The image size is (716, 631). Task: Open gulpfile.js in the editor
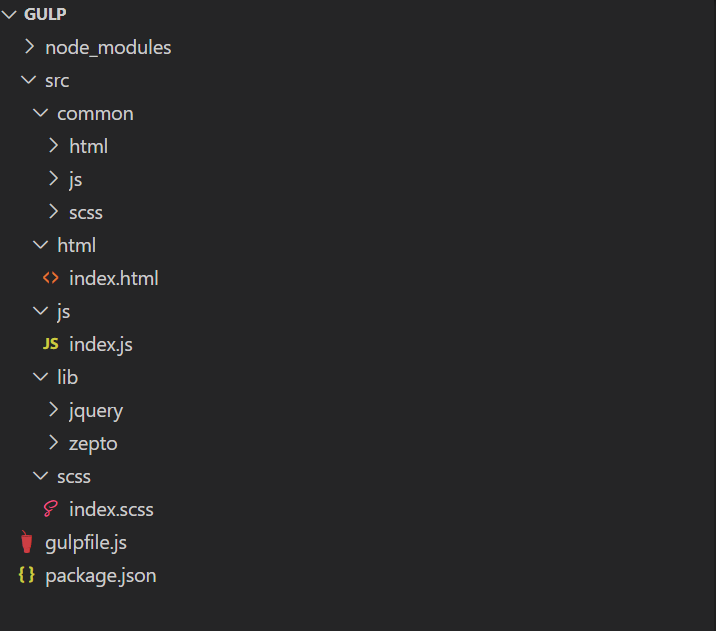86,543
